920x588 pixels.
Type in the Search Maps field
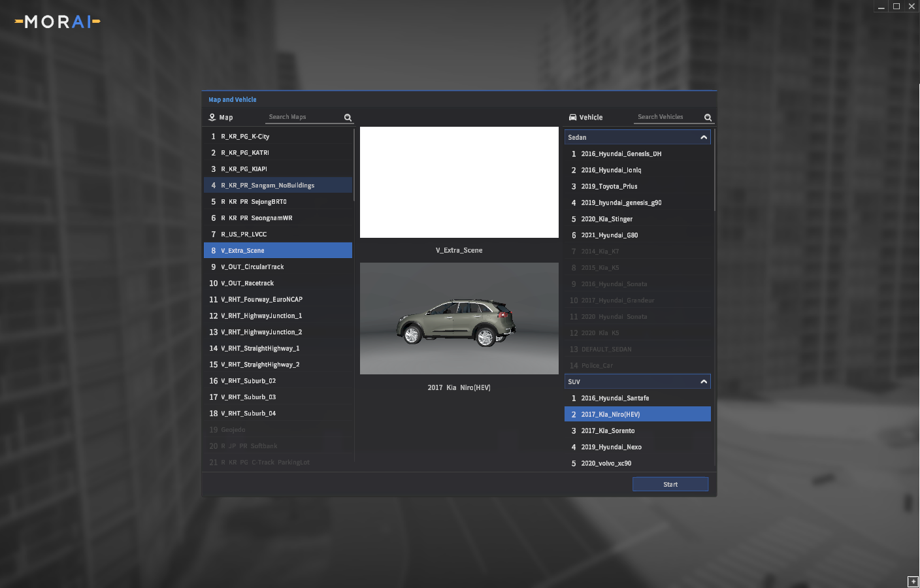[x=304, y=117]
